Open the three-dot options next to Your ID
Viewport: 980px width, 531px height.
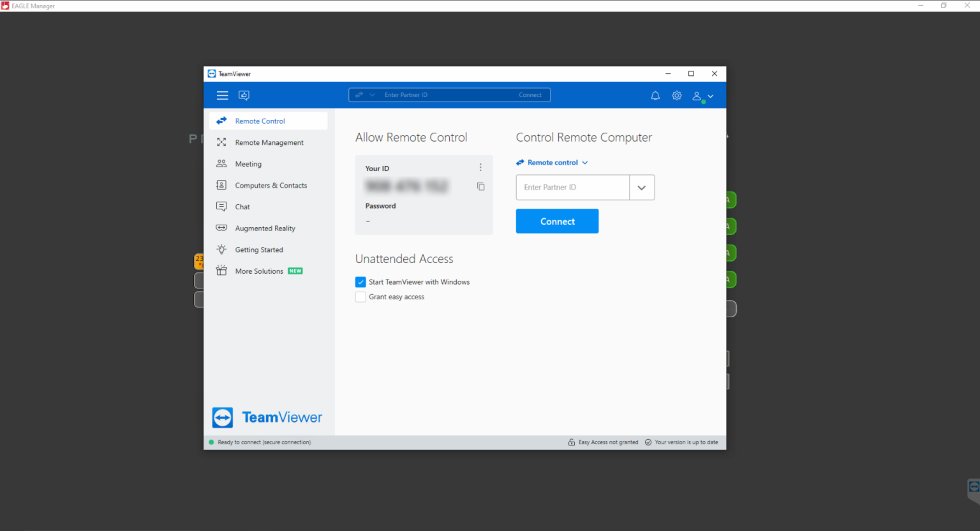[x=480, y=168]
